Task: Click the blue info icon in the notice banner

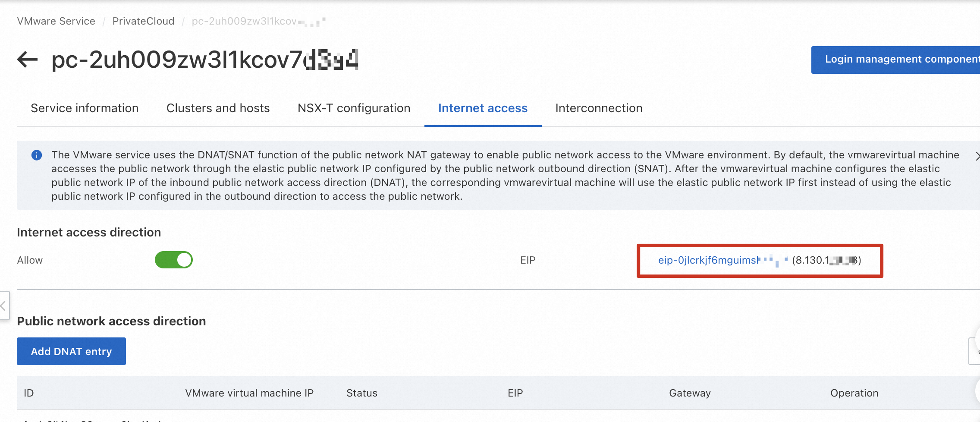Action: point(37,155)
